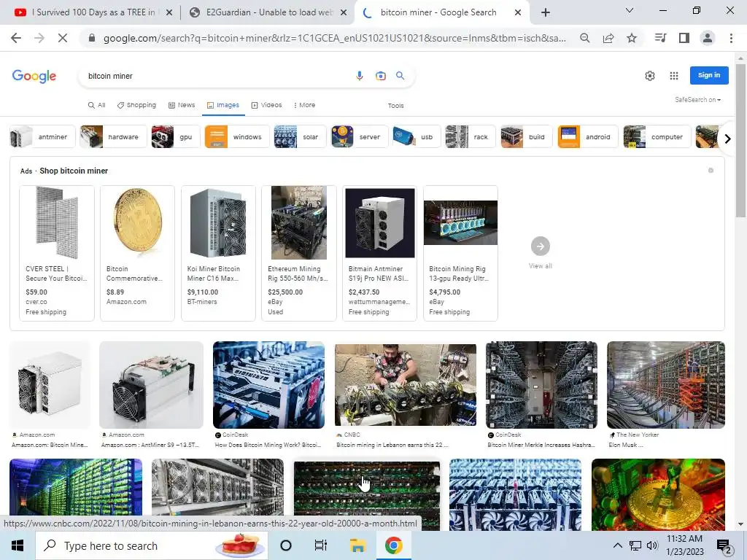Open media control icon in Chrome toolbar
The image size is (747, 560).
click(660, 38)
